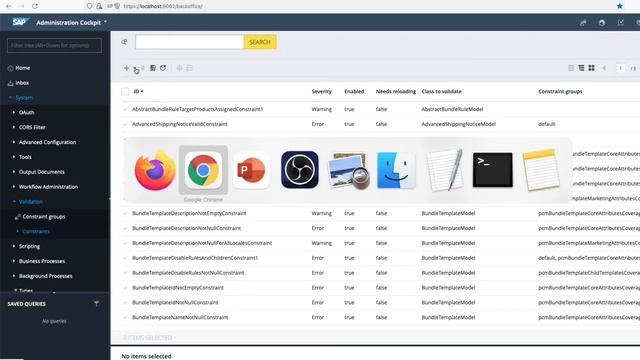Click the Saved Queries filter icon
The height and width of the screenshot is (360, 640).
96,304
